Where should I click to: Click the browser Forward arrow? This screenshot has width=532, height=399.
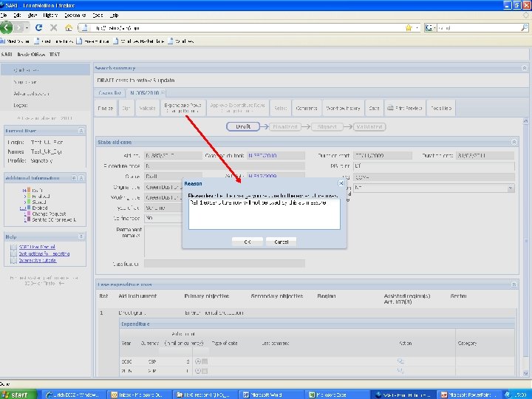pos(18,27)
